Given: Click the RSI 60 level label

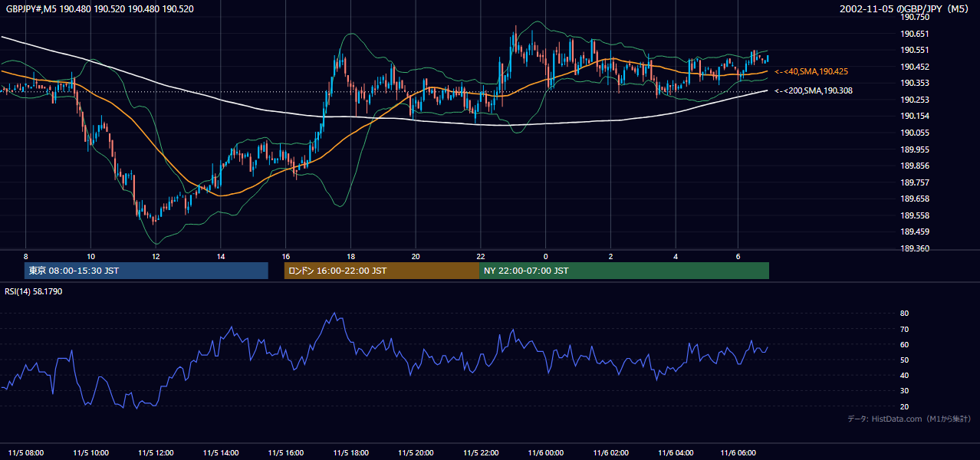Looking at the screenshot, I should pyautogui.click(x=904, y=344).
